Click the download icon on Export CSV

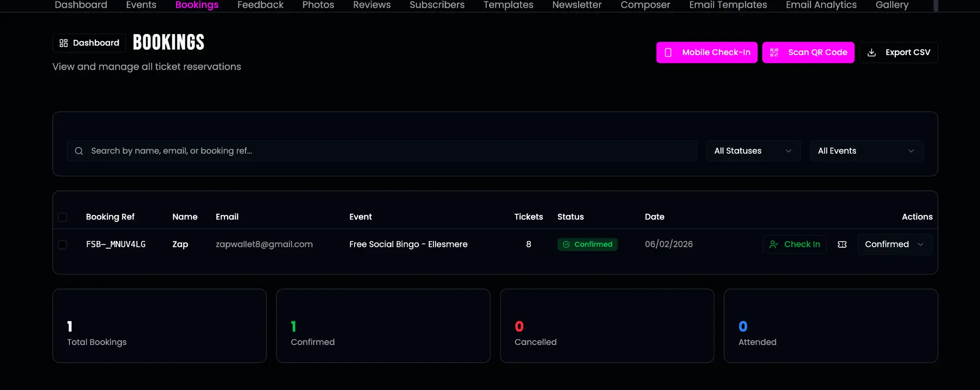pos(871,53)
